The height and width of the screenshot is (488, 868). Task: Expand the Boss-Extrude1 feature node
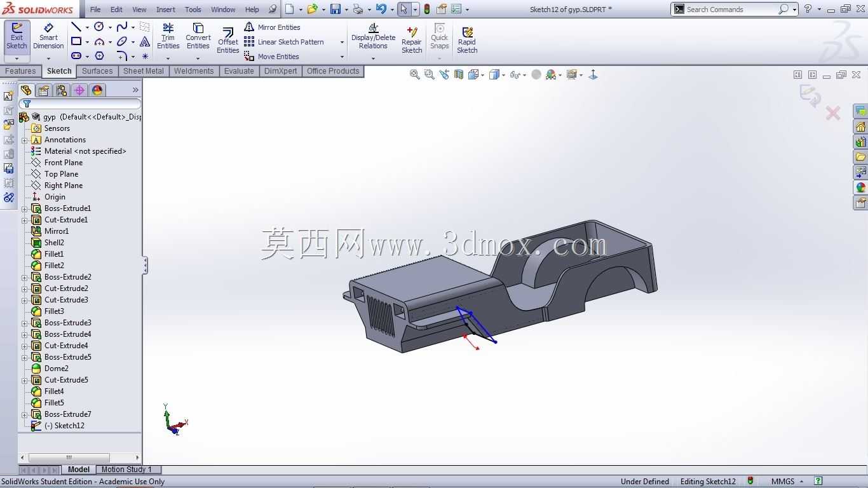click(25, 209)
